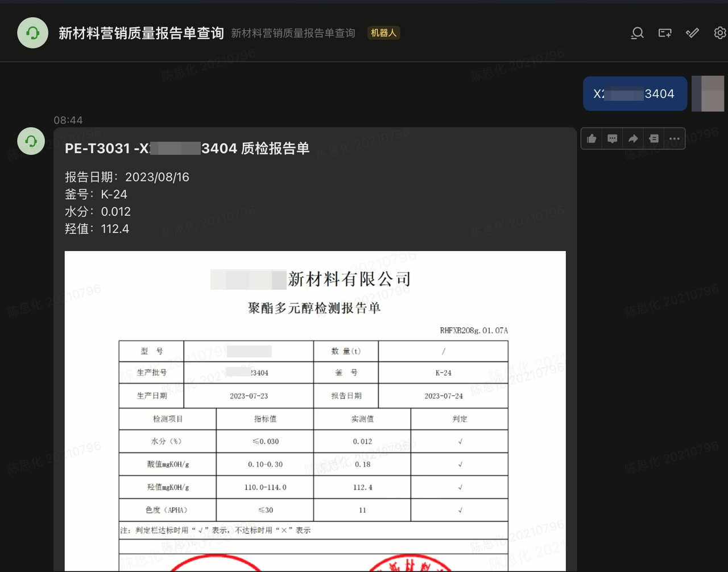Reply to the message with comment bubble icon
This screenshot has height=572, width=728.
(x=612, y=138)
